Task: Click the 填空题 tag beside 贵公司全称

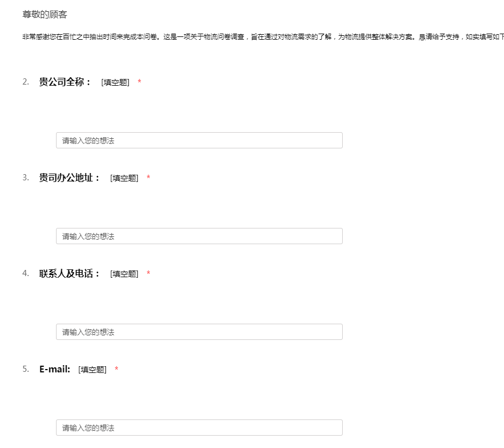Action: point(115,83)
